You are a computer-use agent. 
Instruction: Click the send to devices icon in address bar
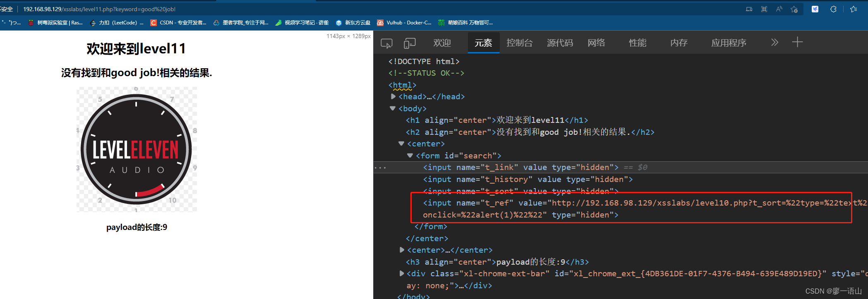coord(749,9)
